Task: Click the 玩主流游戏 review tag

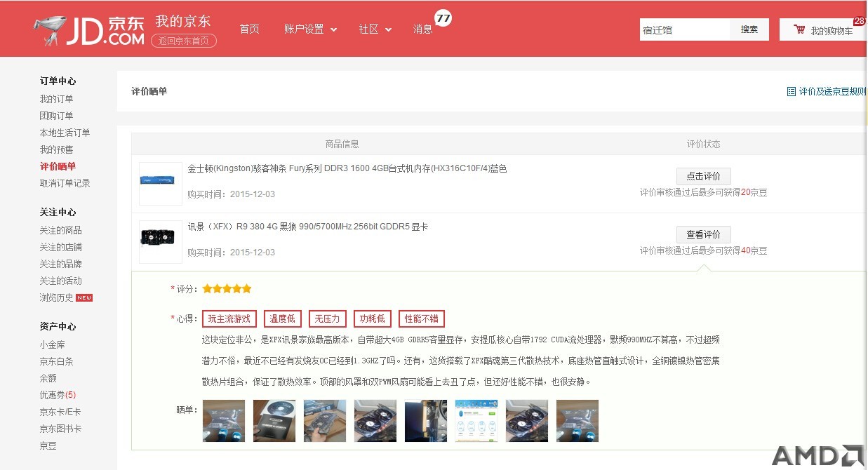Action: [x=229, y=318]
